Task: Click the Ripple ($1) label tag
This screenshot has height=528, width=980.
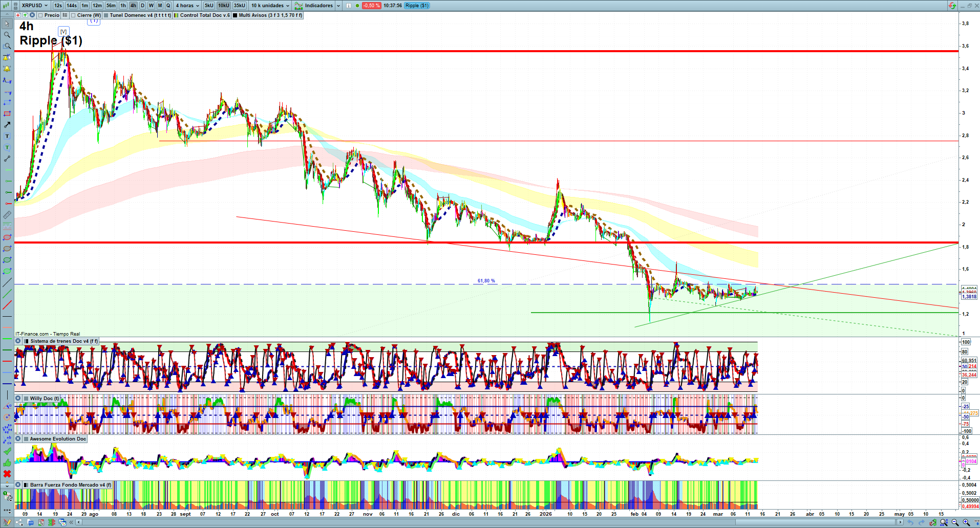Action: (x=417, y=6)
